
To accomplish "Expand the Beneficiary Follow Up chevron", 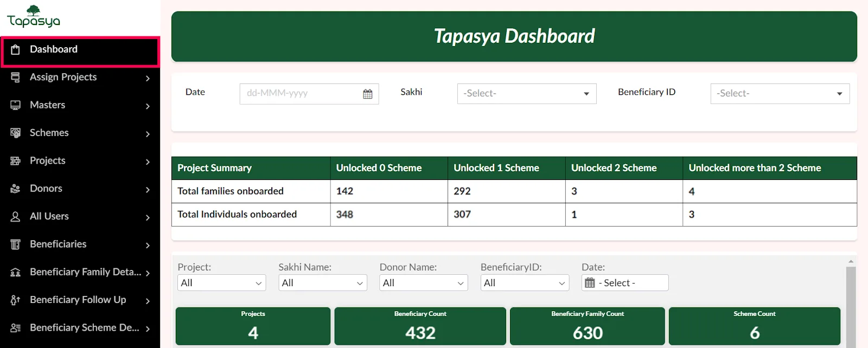I will click(148, 301).
